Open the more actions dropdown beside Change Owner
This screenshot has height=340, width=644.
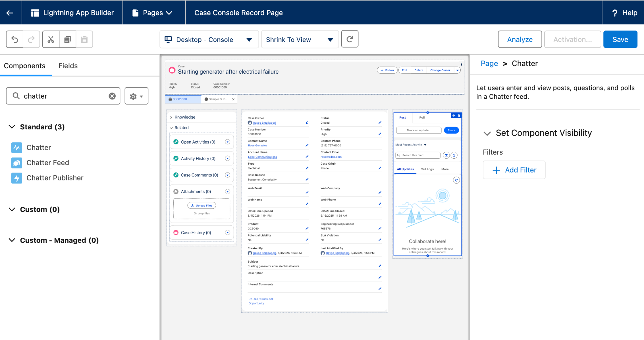(458, 70)
